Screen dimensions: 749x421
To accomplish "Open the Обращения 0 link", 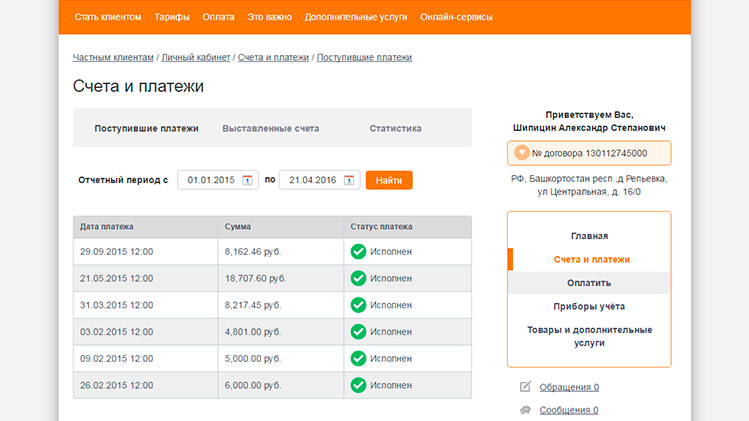I will point(569,387).
